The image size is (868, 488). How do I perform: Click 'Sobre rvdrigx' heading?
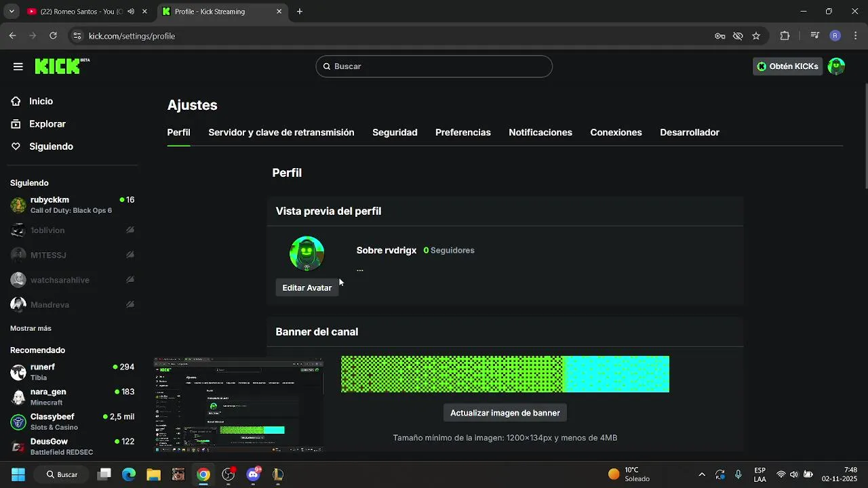point(387,250)
